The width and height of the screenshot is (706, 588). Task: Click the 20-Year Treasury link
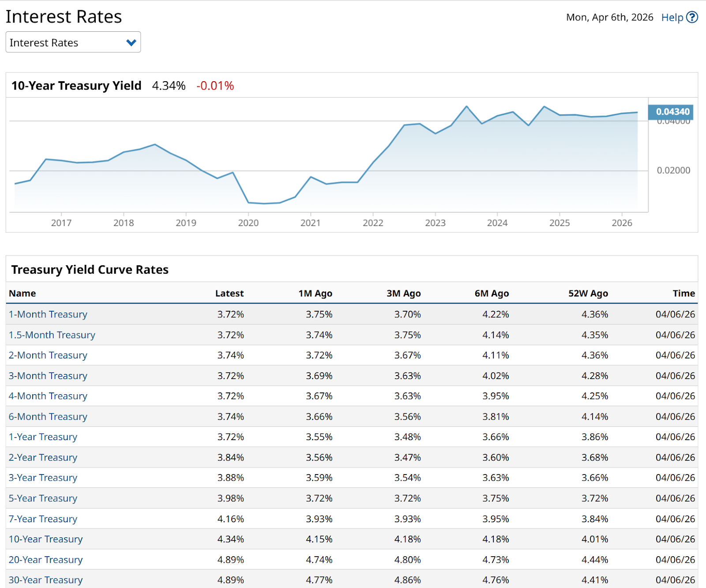pyautogui.click(x=46, y=560)
